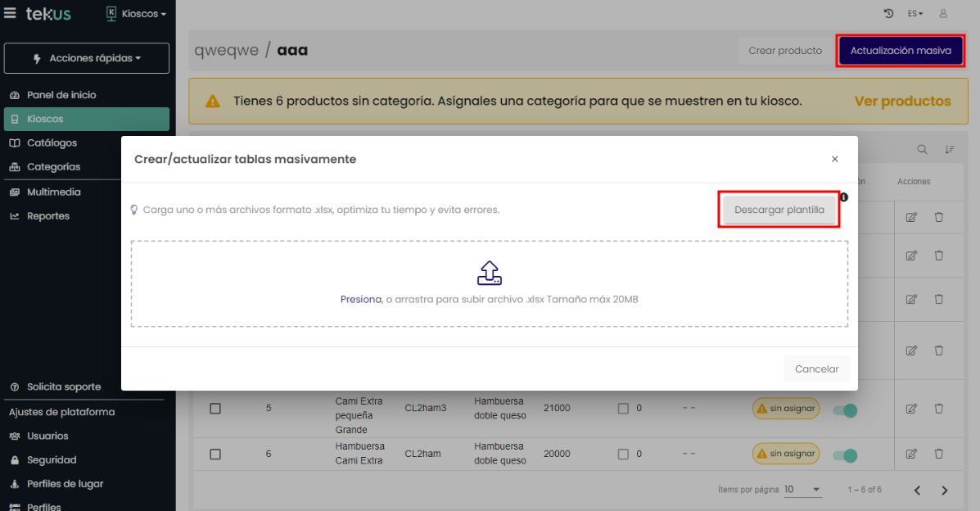The height and width of the screenshot is (511, 980).
Task: Select the checkbox for row 6
Action: pyautogui.click(x=215, y=453)
